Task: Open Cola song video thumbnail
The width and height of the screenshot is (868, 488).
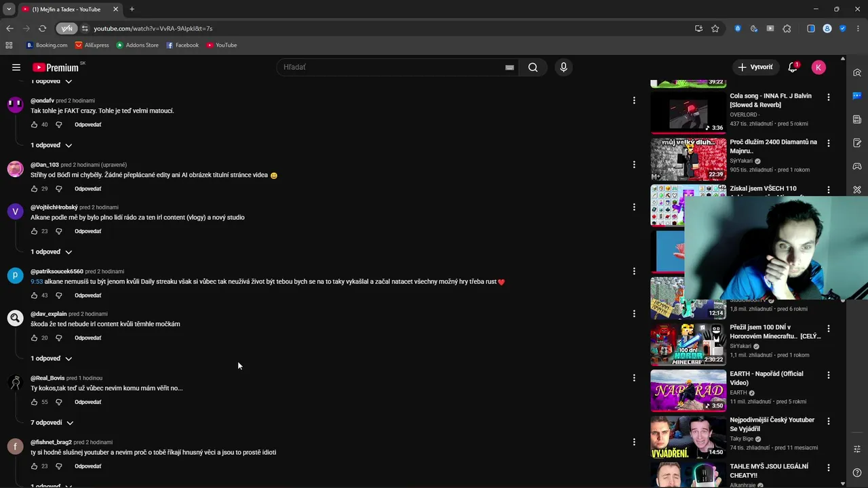Action: 688,112
